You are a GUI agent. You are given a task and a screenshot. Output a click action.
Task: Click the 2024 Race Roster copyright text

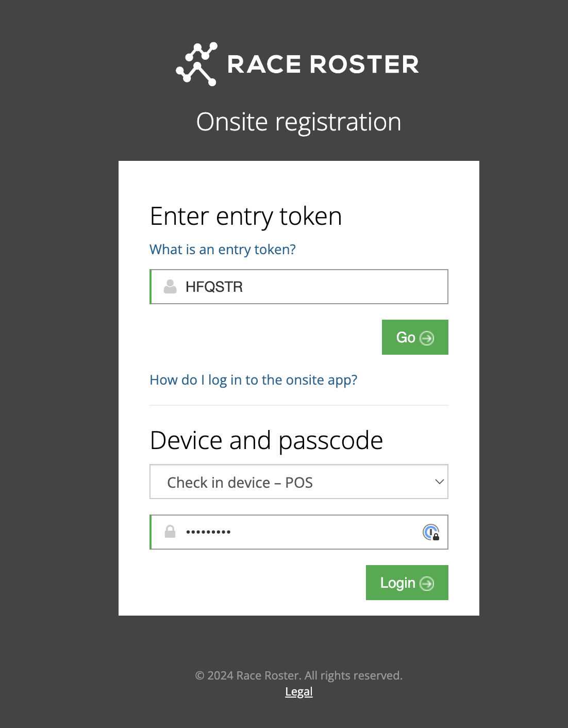[x=298, y=675]
